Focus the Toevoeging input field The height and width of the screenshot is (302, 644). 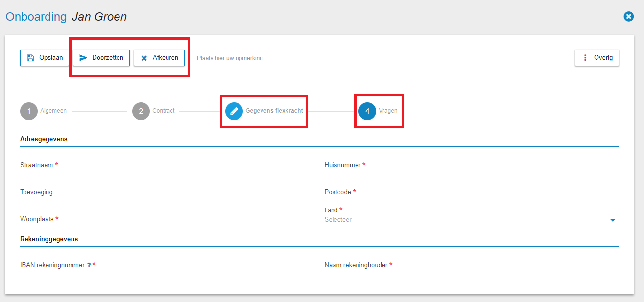click(x=167, y=192)
